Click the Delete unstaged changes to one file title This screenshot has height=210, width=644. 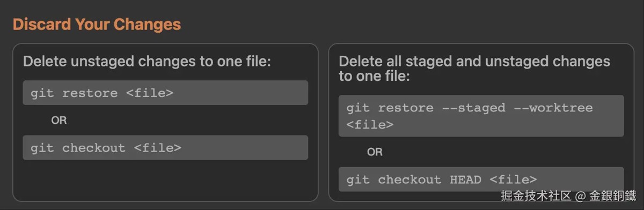(147, 61)
